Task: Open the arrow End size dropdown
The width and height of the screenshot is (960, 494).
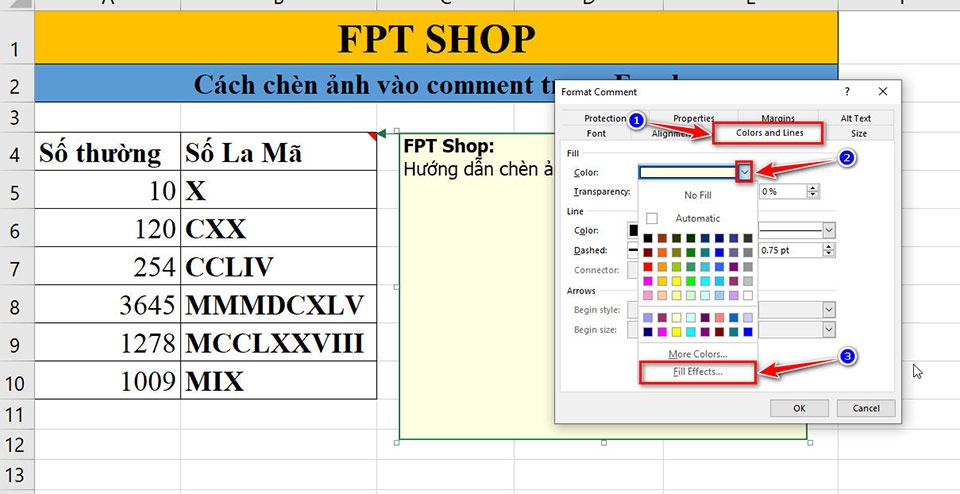Action: pyautogui.click(x=829, y=329)
